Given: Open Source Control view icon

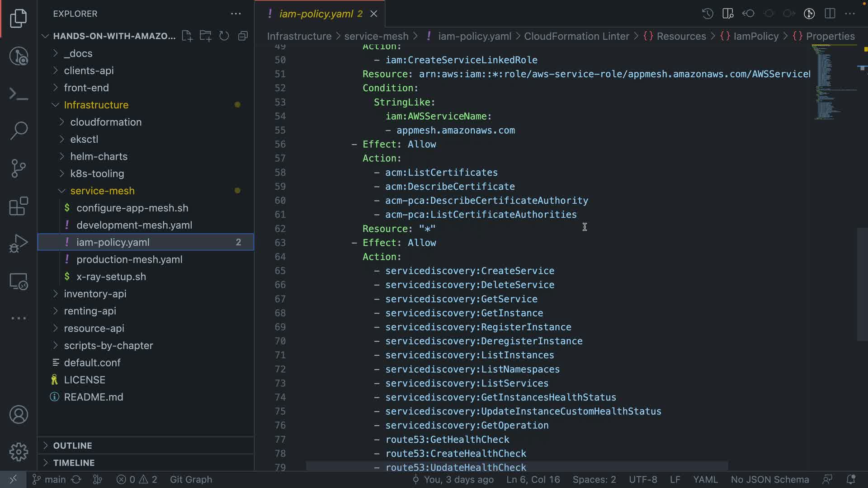Looking at the screenshot, I should coord(19,169).
